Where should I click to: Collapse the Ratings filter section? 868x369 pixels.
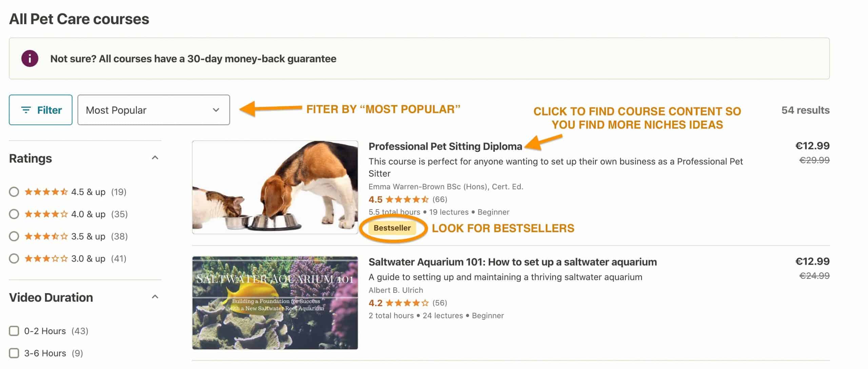click(x=155, y=158)
